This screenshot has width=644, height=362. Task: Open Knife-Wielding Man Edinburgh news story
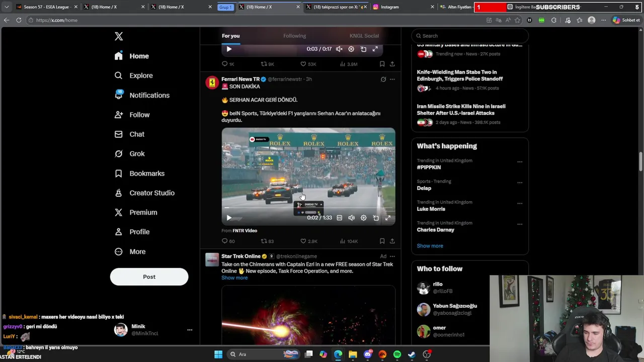pyautogui.click(x=460, y=75)
